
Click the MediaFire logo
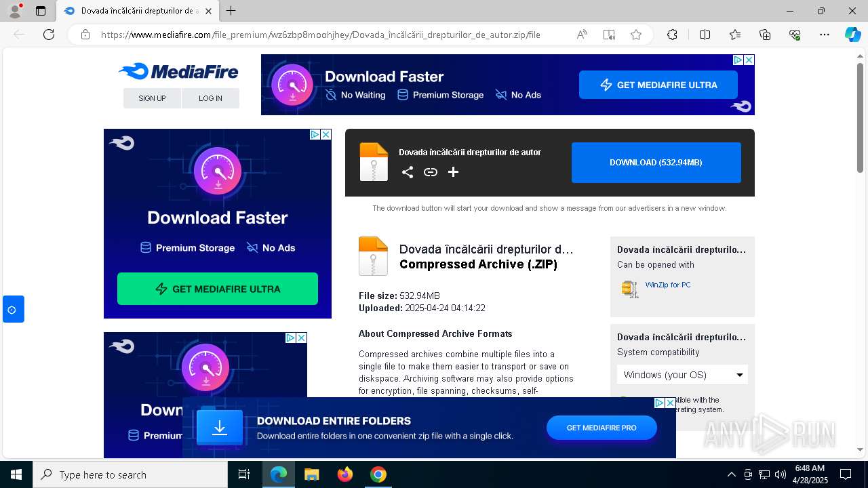coord(178,71)
